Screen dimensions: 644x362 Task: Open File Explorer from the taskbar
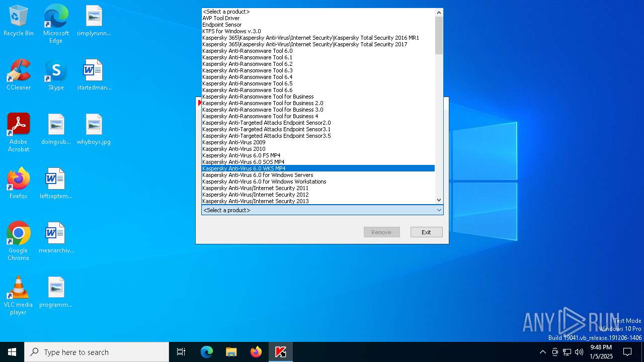pos(231,352)
